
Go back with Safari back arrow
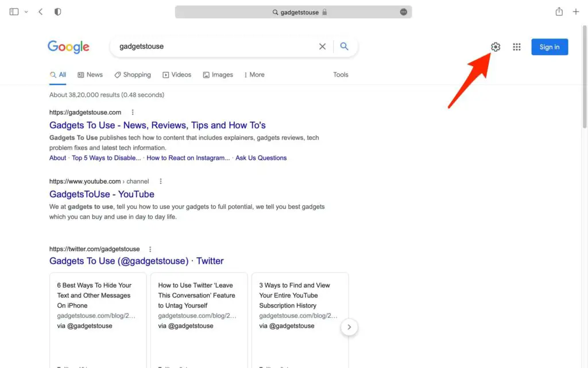41,11
